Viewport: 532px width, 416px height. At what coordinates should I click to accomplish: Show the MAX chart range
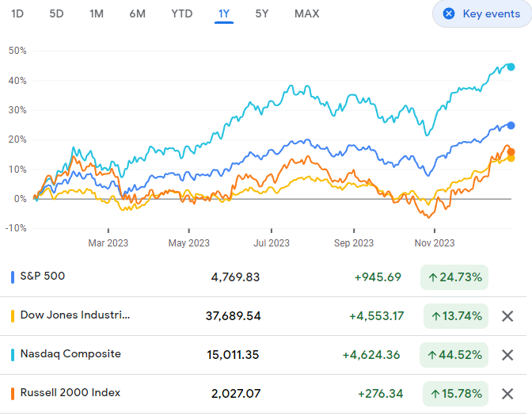pos(306,13)
